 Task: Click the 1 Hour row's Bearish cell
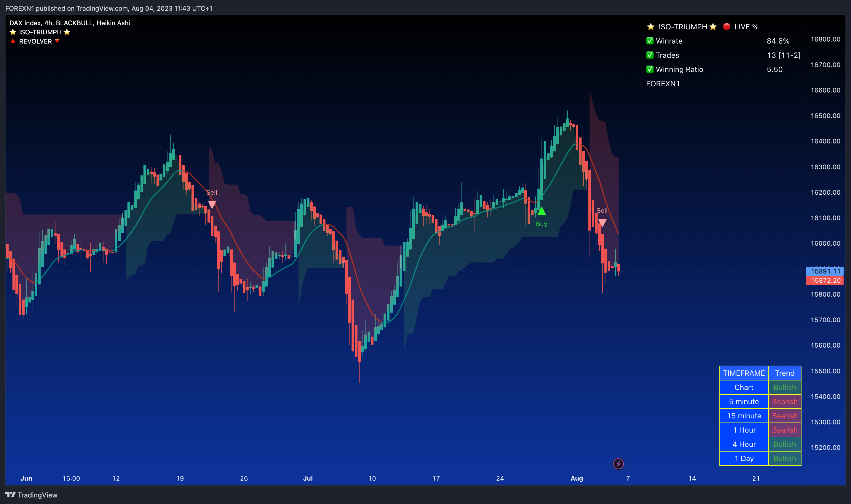785,430
